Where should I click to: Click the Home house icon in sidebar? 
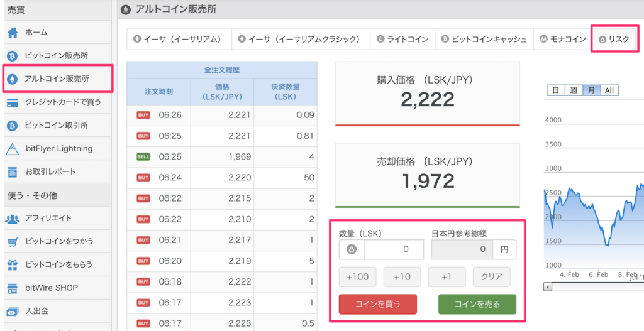click(x=13, y=33)
